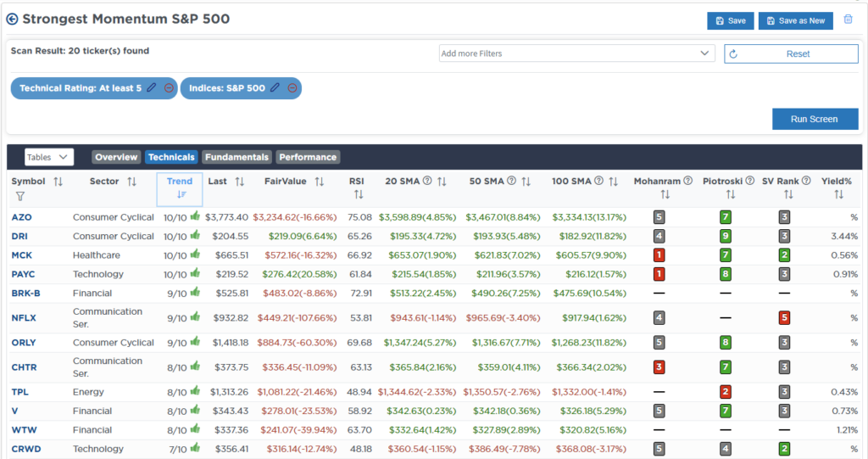The width and height of the screenshot is (868, 459).
Task: Click the green Piotroski 9 badge for DRI
Action: click(x=726, y=236)
